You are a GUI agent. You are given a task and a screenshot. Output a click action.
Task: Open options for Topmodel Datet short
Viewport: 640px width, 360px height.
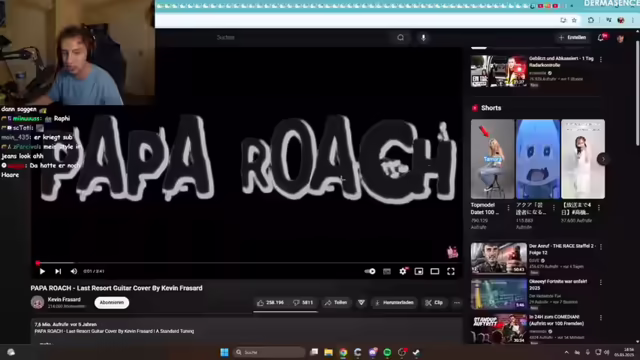point(508,208)
